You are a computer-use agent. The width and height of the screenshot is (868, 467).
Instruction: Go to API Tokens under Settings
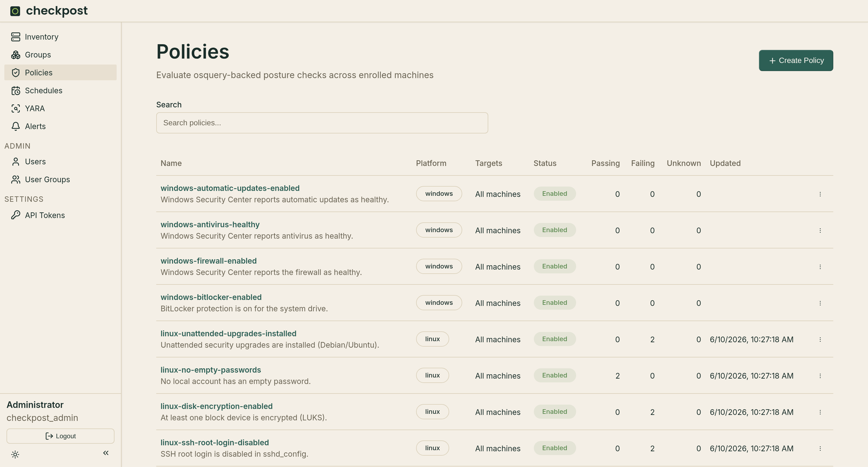(x=60, y=215)
